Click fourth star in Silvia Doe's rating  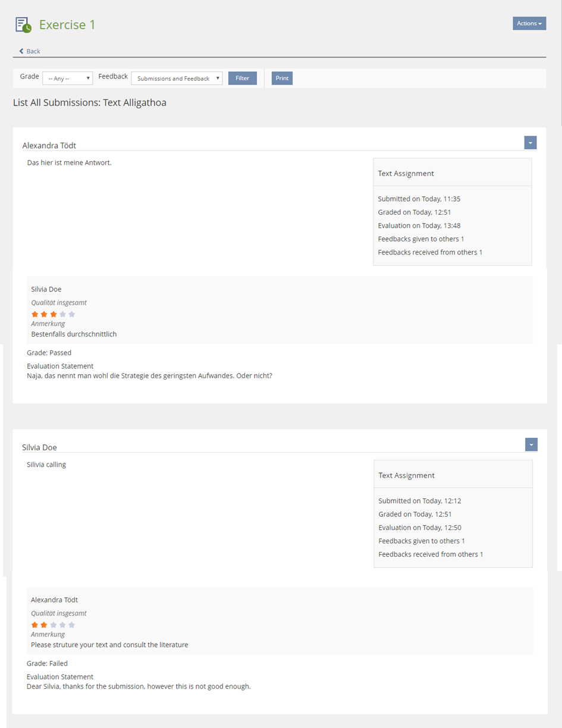(62, 314)
